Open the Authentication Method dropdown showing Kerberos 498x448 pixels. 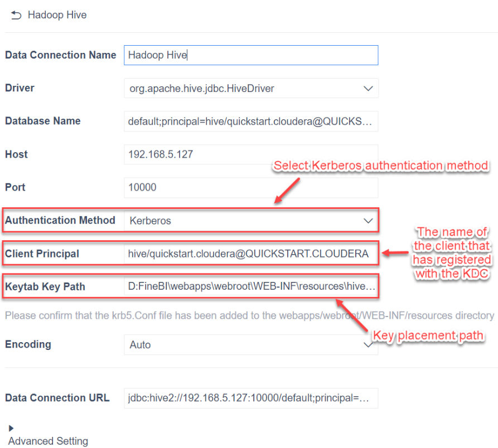pyautogui.click(x=251, y=221)
